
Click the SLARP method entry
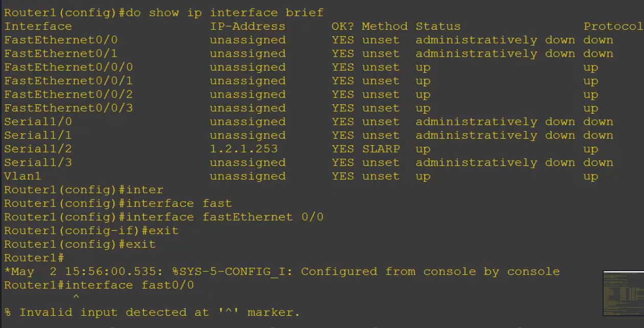point(381,149)
